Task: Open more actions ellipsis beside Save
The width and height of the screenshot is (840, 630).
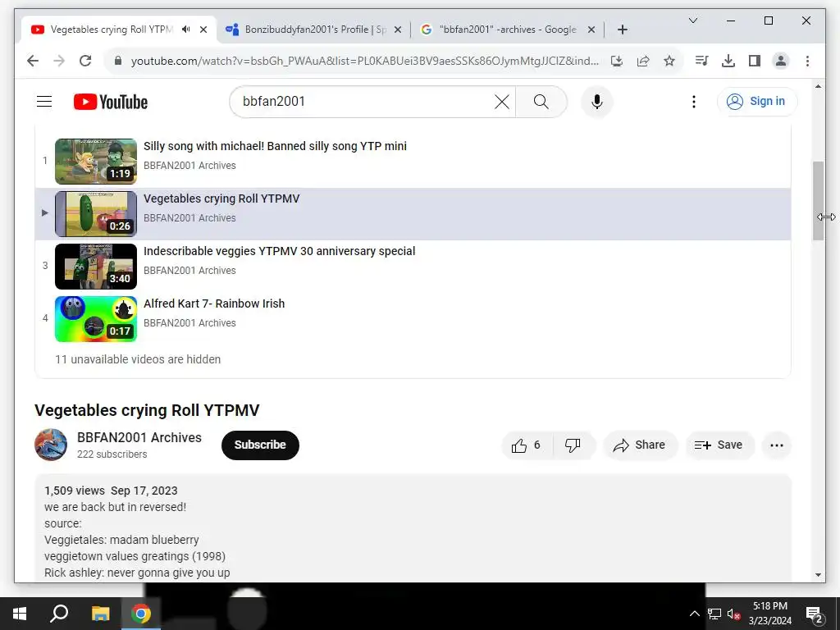Action: [x=777, y=445]
